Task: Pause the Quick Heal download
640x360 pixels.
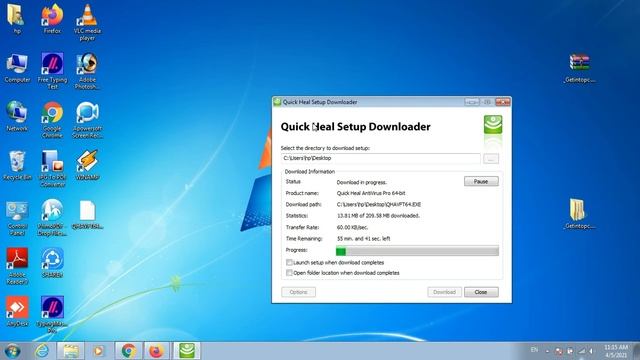Action: (481, 181)
